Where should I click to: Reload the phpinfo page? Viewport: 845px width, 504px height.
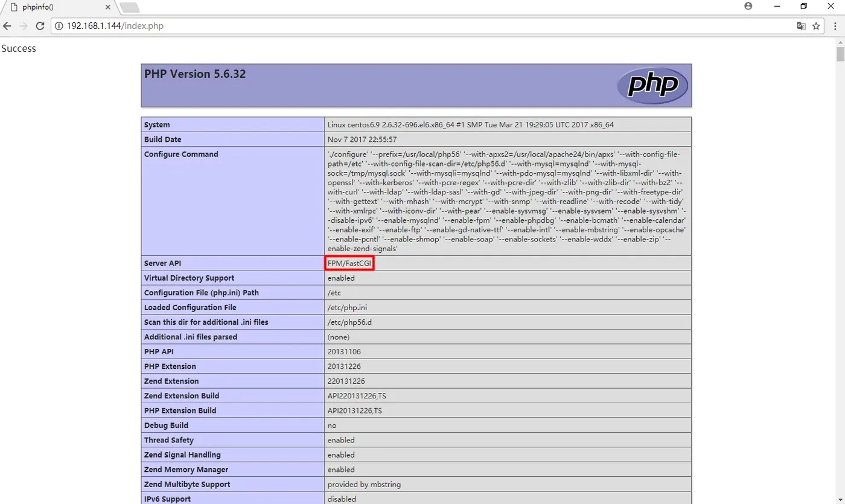coord(40,26)
